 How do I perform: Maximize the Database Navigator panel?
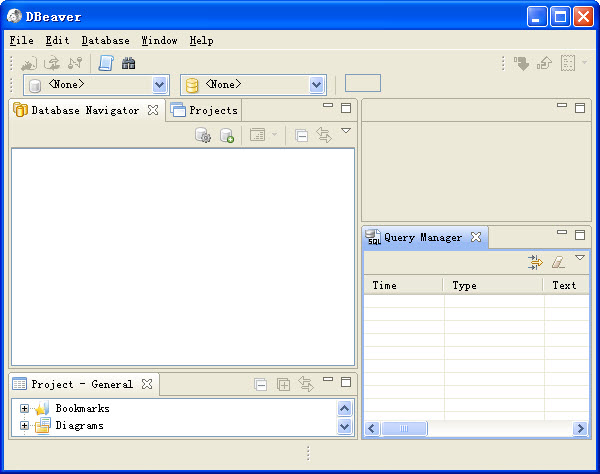[x=346, y=108]
